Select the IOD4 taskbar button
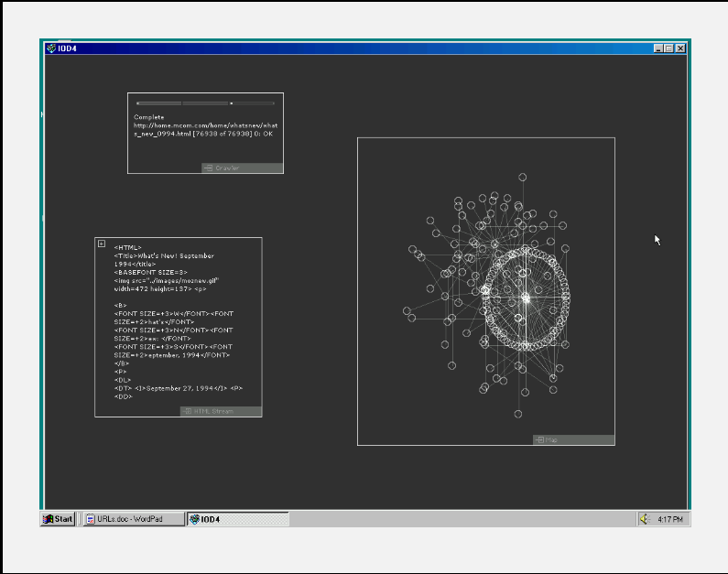The width and height of the screenshot is (728, 574). pos(238,519)
